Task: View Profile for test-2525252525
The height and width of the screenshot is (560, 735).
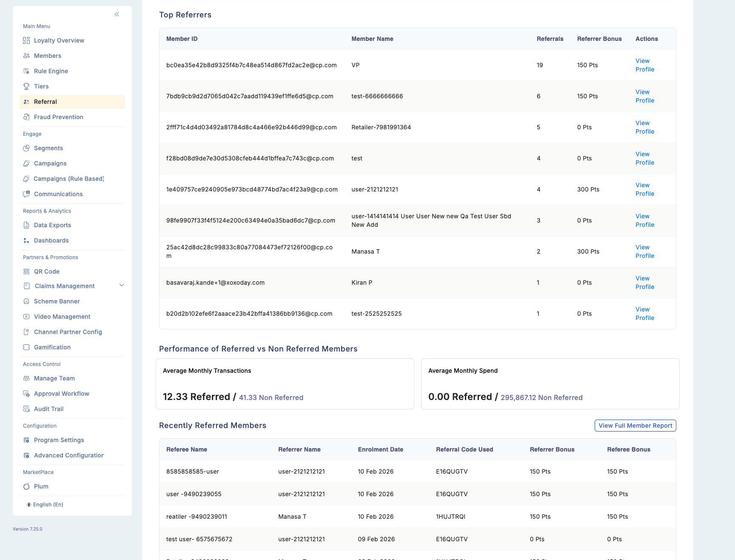Action: pyautogui.click(x=645, y=314)
